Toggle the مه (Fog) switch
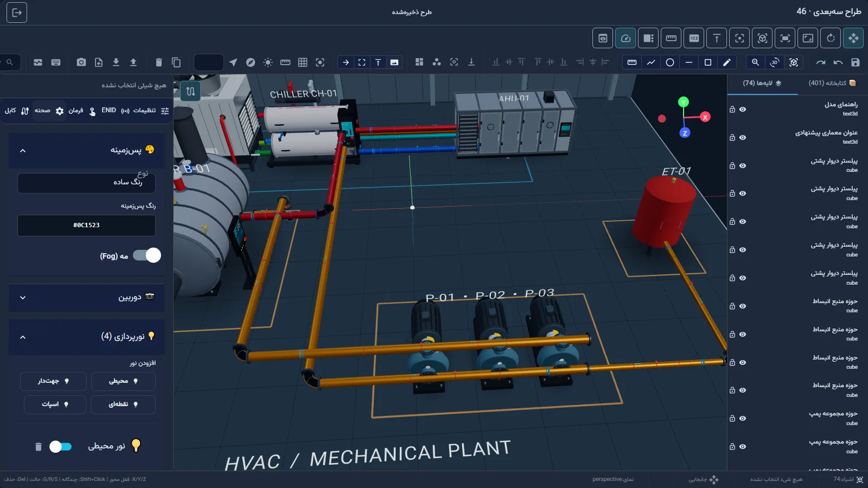Image resolution: width=868 pixels, height=488 pixels. point(147,255)
